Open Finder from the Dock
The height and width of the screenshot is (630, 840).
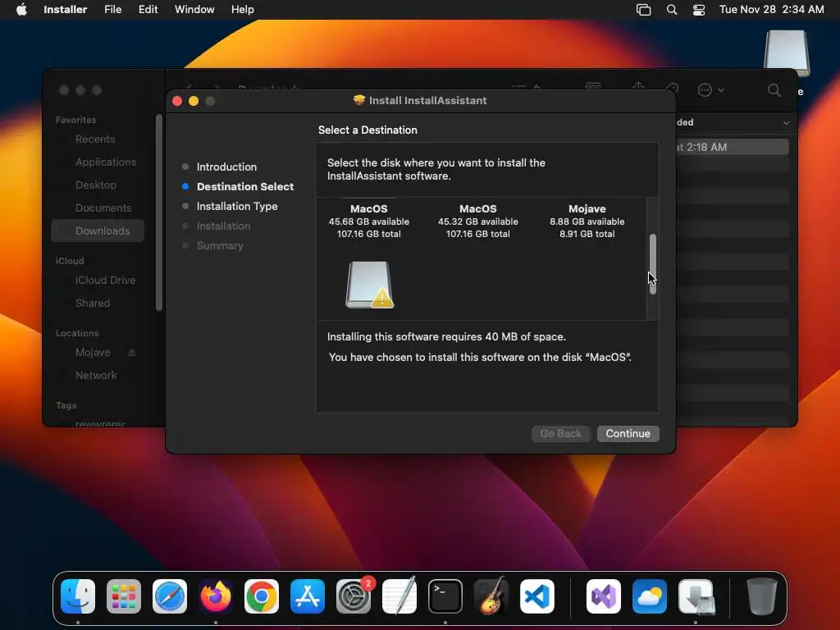(78, 596)
